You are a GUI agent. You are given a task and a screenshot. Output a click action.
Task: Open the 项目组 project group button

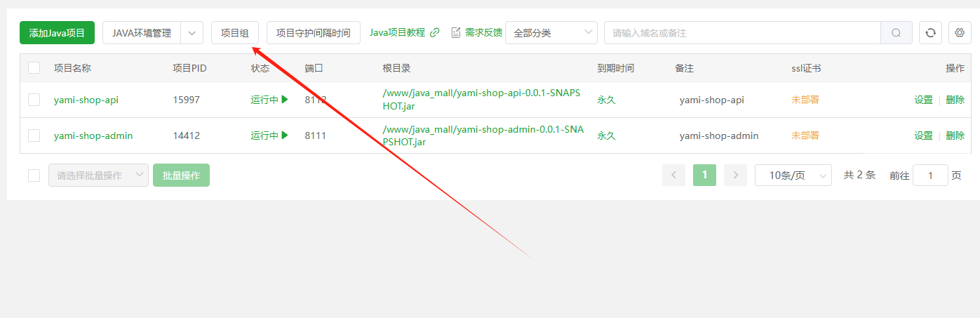click(x=234, y=33)
